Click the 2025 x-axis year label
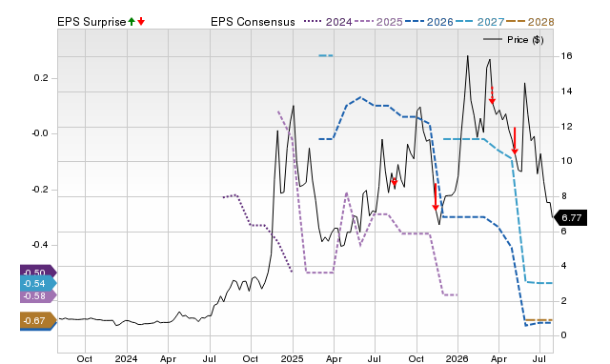Screen dimensions: 610x364 (293, 358)
